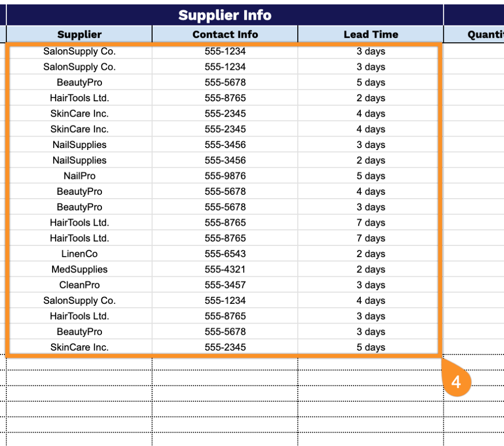Click the CleanPro supplier cell
The image size is (504, 446).
(79, 285)
